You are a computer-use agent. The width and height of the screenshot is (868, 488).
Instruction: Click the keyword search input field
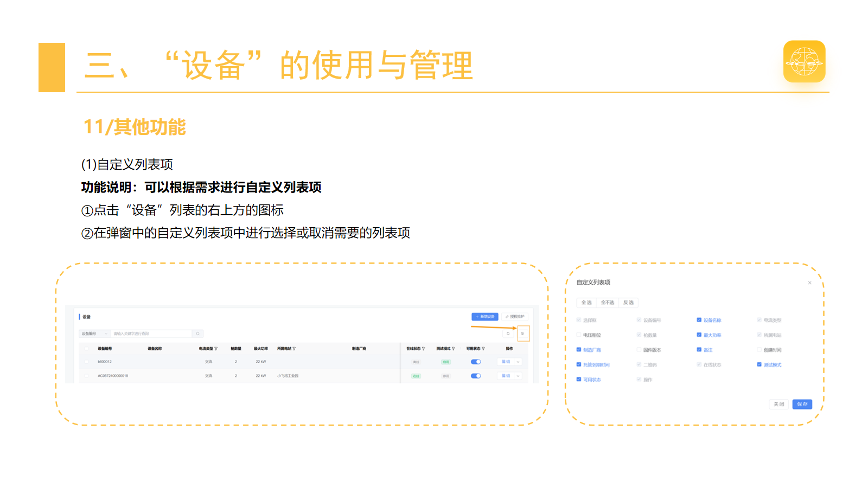[x=152, y=333]
